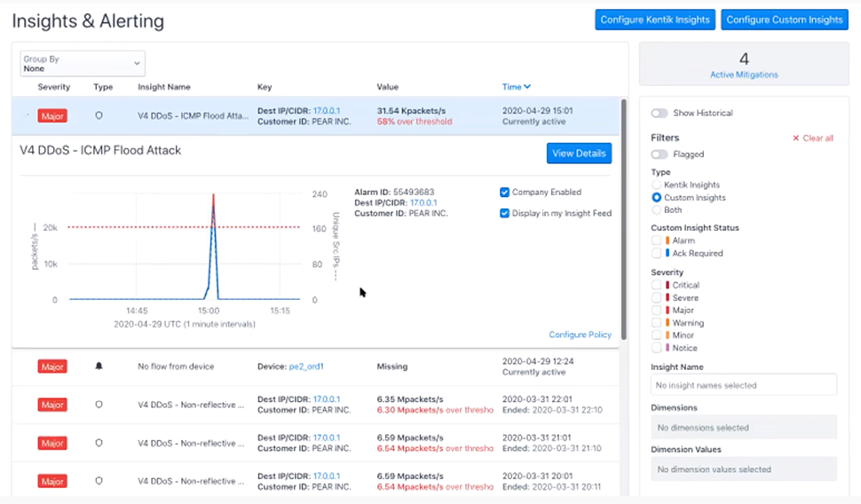Screen dimensions: 861x504
Task: Click the bell icon in No flow from device row
Action: coord(99,366)
